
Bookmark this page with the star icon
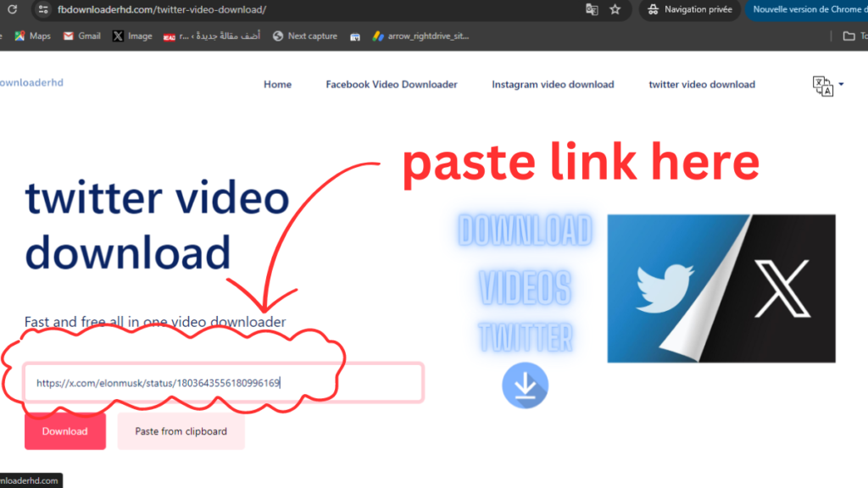[x=615, y=9]
